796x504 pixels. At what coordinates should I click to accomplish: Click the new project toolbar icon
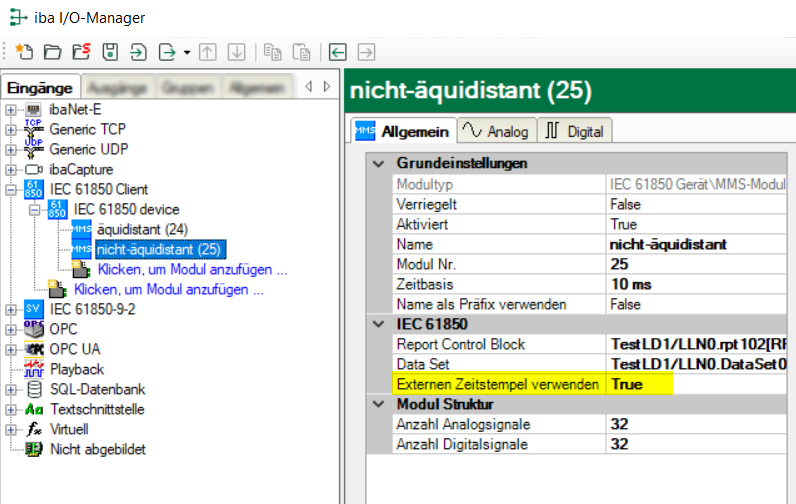pos(25,51)
